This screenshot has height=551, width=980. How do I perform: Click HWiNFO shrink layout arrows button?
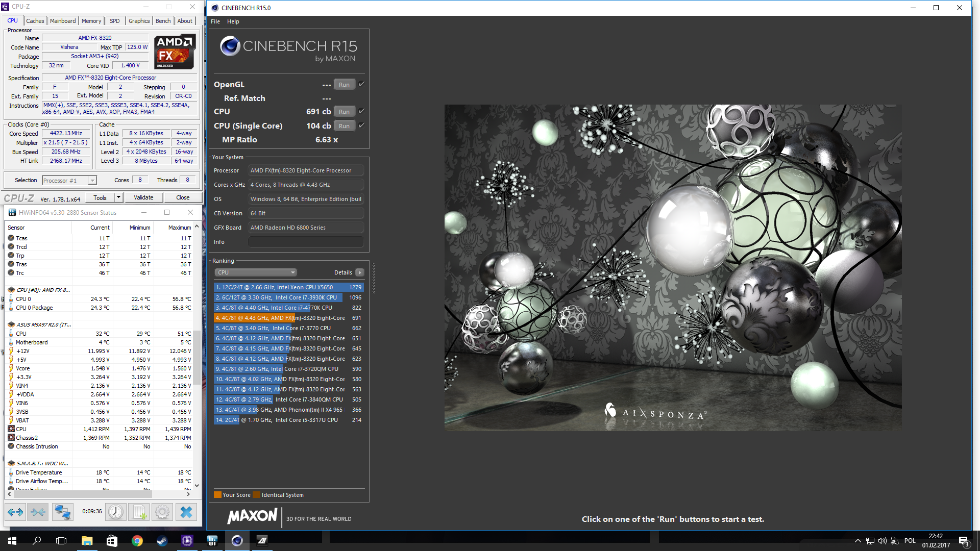tap(38, 512)
